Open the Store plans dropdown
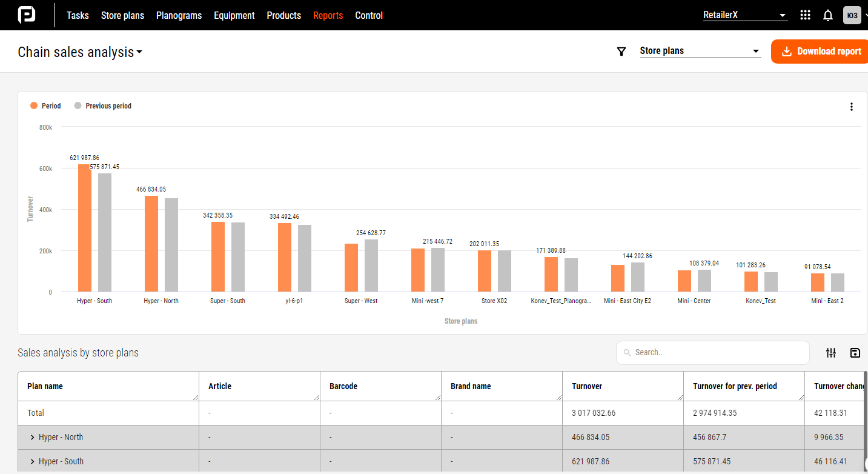Screen dimensions: 868x474 point(700,51)
